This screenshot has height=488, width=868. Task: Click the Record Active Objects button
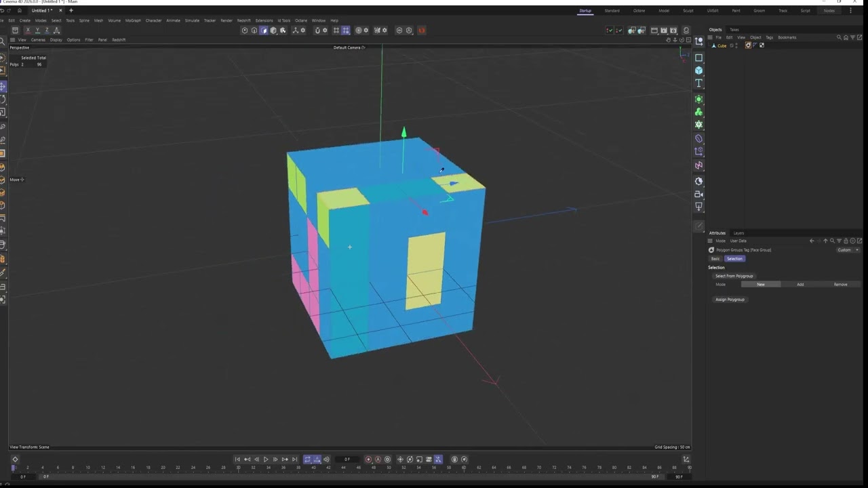[x=369, y=460]
